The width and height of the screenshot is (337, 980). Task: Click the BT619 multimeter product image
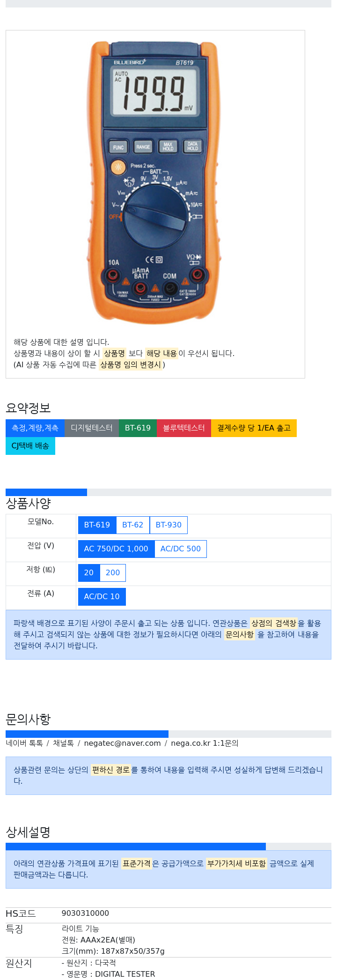click(154, 182)
